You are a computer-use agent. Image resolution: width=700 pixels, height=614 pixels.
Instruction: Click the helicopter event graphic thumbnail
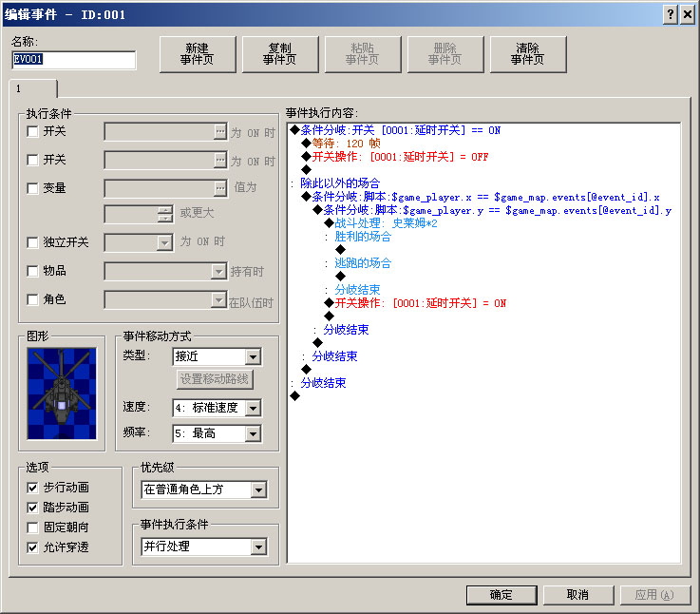pos(62,393)
